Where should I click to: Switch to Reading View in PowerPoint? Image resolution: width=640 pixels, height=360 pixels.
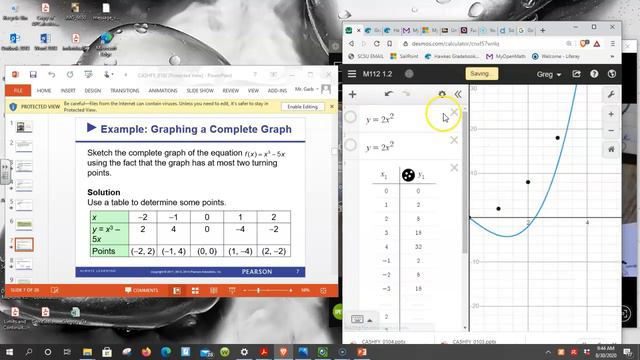(213, 290)
